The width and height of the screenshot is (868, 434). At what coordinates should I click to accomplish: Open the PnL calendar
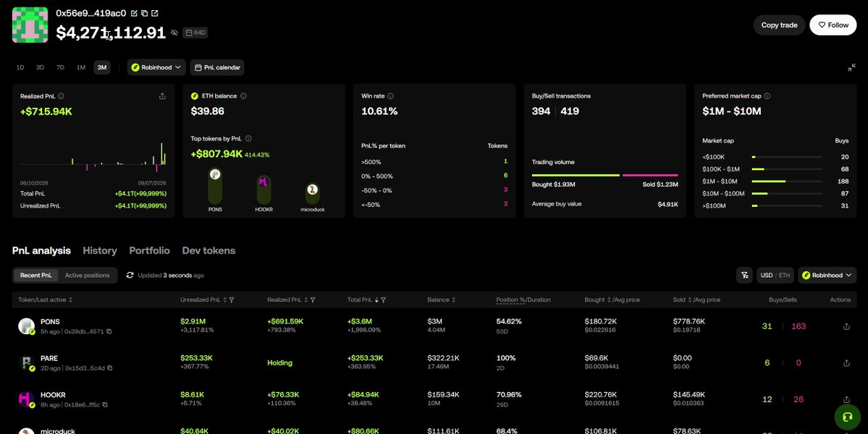tap(217, 67)
